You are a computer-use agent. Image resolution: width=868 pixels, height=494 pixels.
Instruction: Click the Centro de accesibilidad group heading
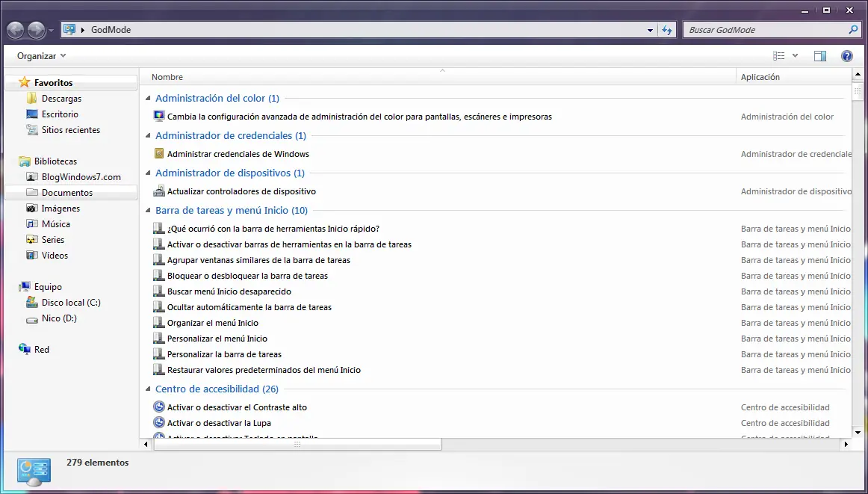[x=217, y=389]
